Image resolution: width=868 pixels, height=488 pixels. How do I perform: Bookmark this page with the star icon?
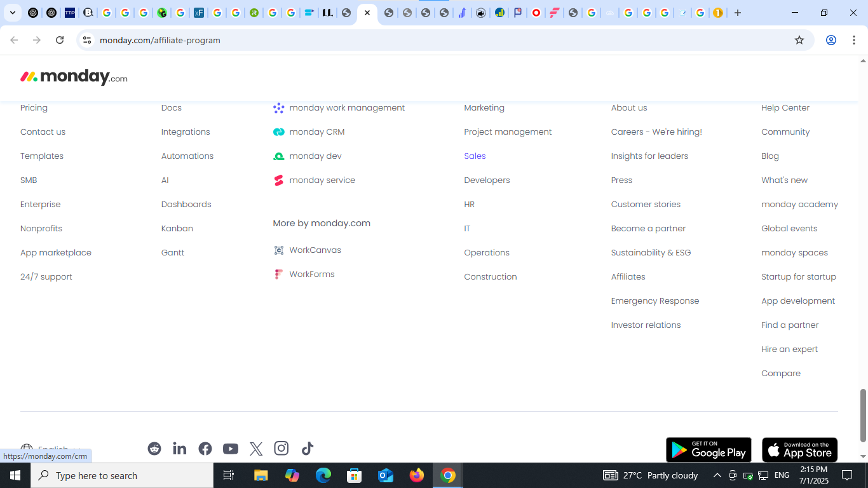tap(799, 40)
